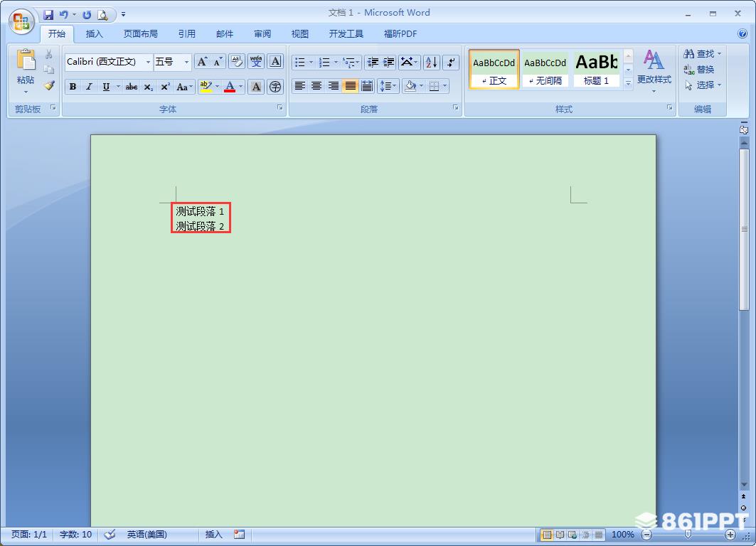Open the 视图 view tab

point(300,33)
